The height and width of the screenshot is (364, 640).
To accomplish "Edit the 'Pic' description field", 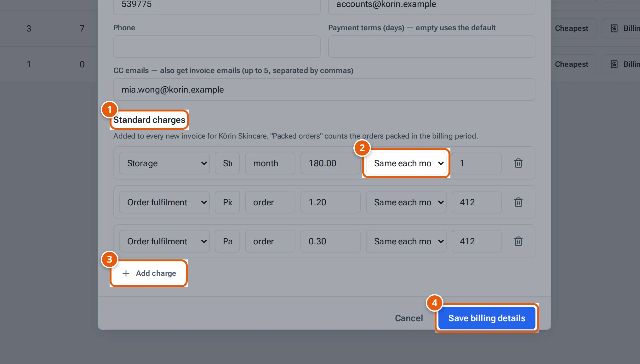I will tap(227, 202).
